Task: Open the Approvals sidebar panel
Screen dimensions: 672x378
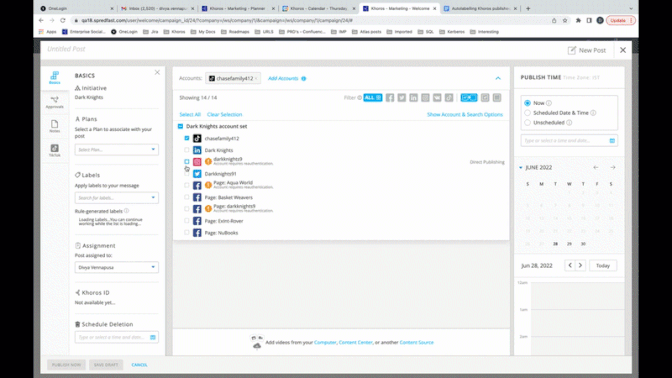Action: (54, 102)
